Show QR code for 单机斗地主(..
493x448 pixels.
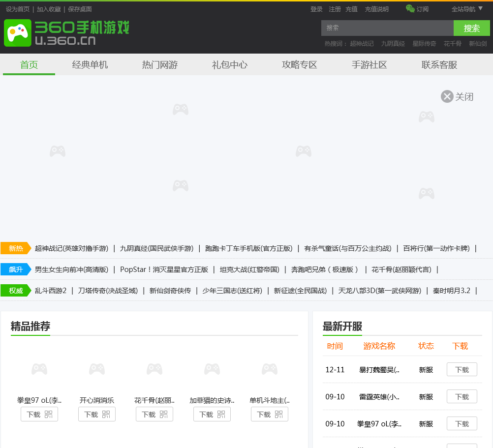[x=278, y=415]
